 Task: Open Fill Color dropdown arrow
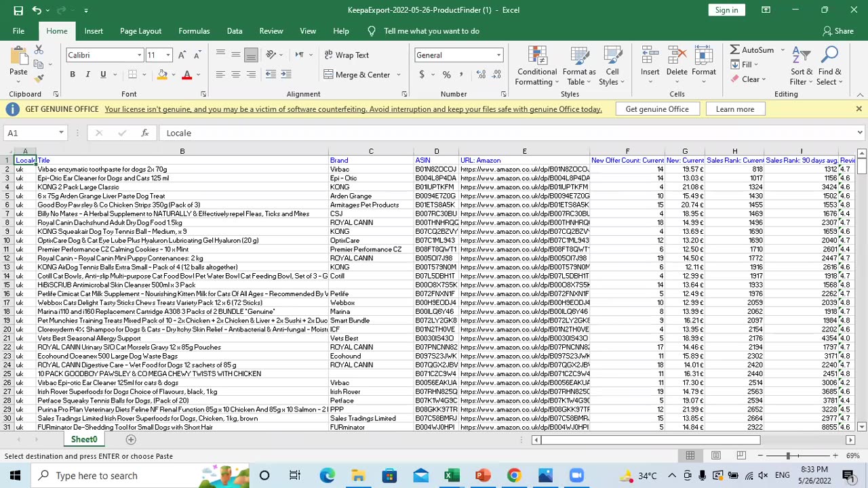click(x=173, y=75)
